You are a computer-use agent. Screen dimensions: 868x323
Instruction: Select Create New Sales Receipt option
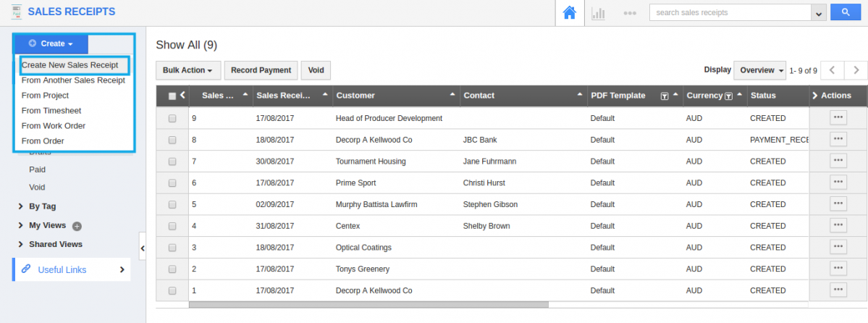coord(70,65)
